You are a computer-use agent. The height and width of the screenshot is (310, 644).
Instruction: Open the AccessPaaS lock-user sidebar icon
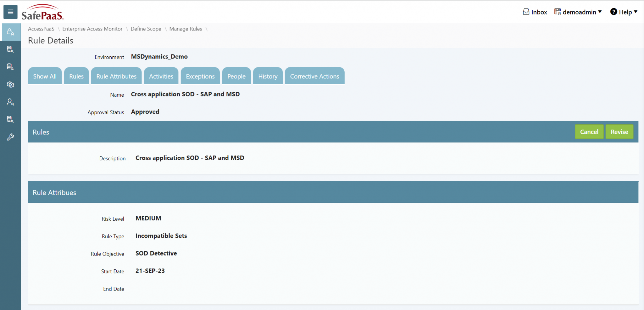pos(10,32)
